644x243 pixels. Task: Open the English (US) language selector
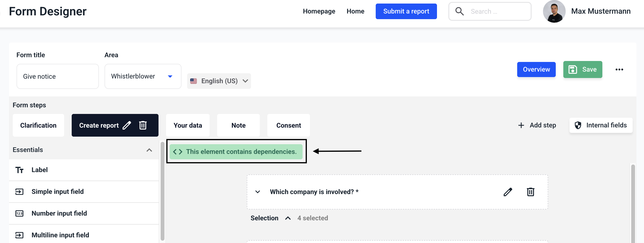point(219,81)
